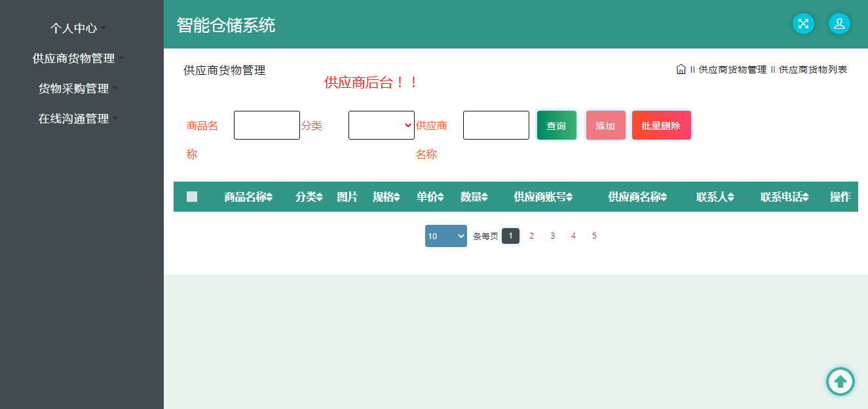The width and height of the screenshot is (868, 409).
Task: Click the fullscreen toggle icon in header
Action: click(803, 24)
